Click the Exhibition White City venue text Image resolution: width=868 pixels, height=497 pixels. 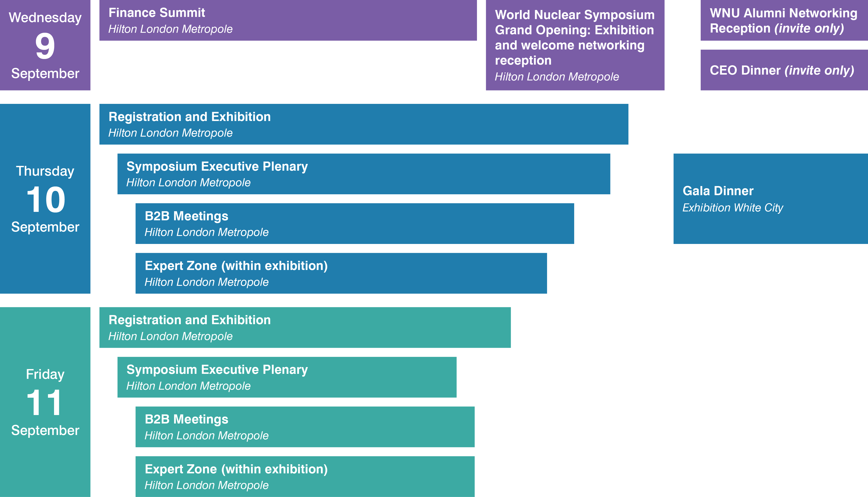(x=732, y=208)
